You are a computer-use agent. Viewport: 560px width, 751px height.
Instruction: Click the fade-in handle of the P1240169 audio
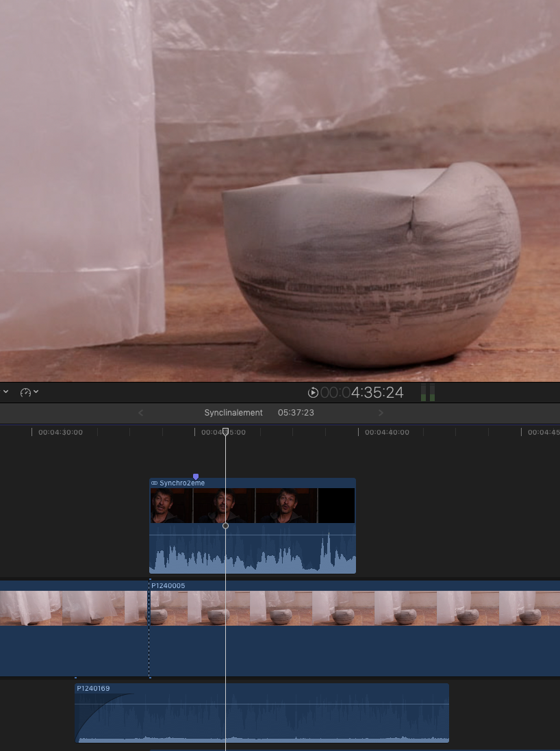[133, 695]
